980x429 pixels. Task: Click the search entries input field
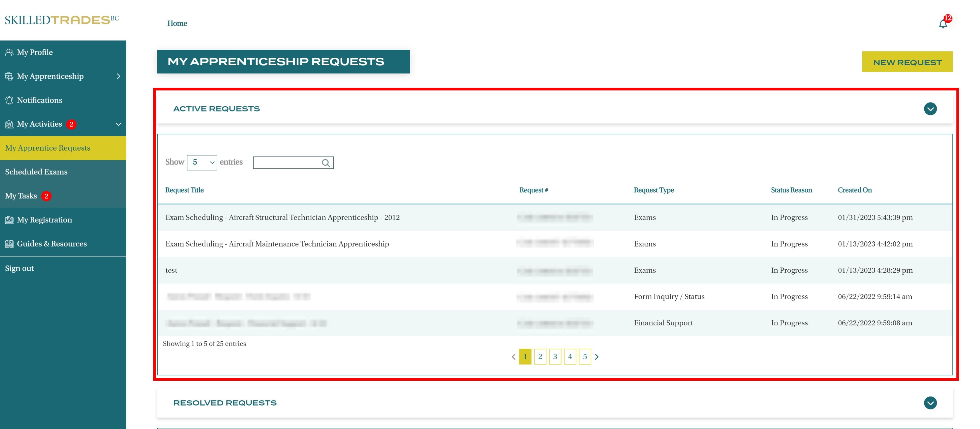click(287, 162)
